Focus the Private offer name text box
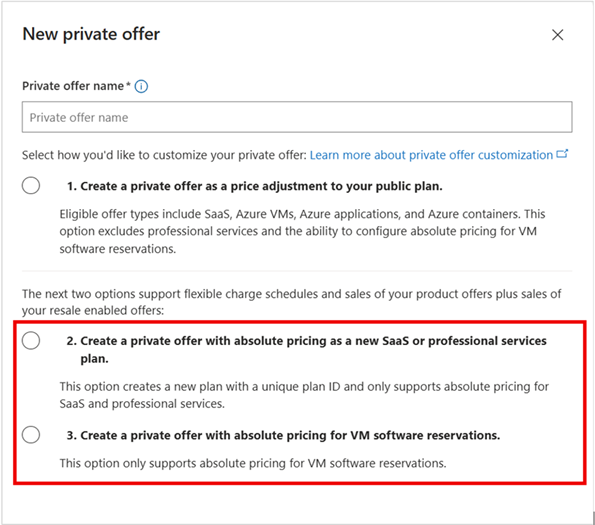Screen dimensions: 595x525 297,117
